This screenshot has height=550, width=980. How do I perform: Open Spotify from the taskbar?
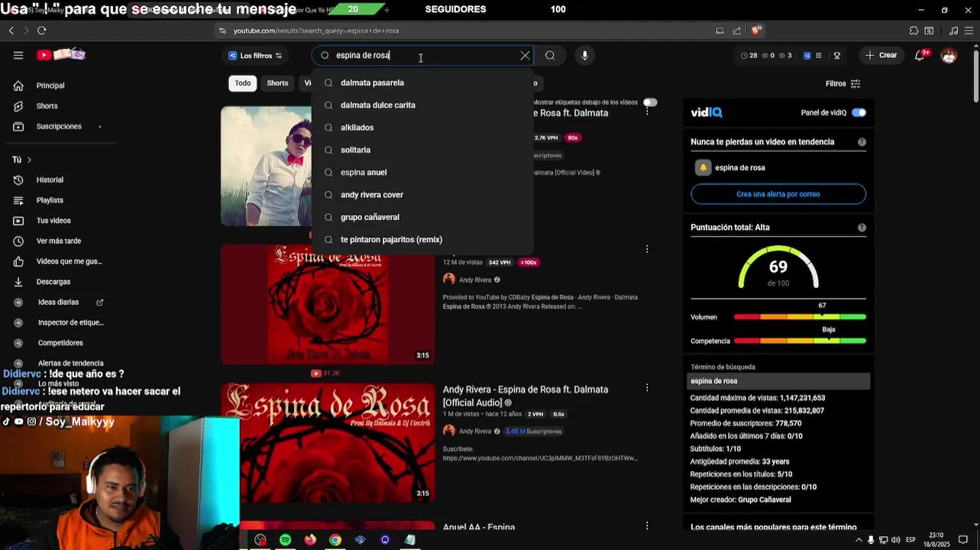(285, 540)
